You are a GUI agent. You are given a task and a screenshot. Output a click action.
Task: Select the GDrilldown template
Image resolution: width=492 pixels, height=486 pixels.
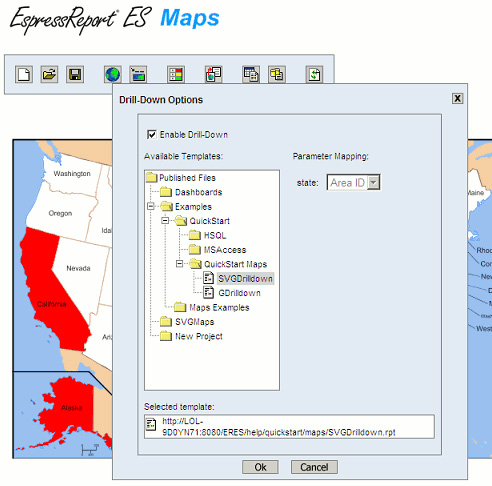(239, 293)
